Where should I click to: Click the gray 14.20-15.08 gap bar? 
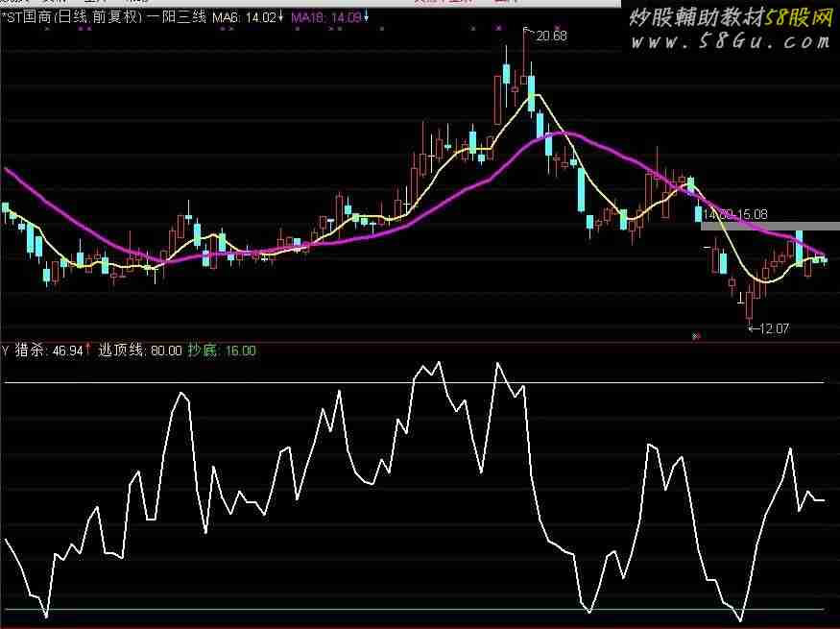(x=749, y=226)
